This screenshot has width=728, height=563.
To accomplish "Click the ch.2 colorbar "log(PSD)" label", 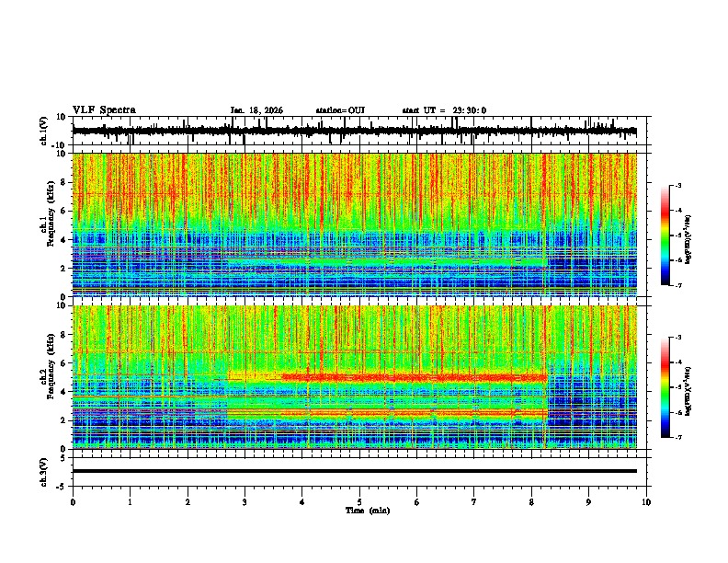I will [x=688, y=391].
